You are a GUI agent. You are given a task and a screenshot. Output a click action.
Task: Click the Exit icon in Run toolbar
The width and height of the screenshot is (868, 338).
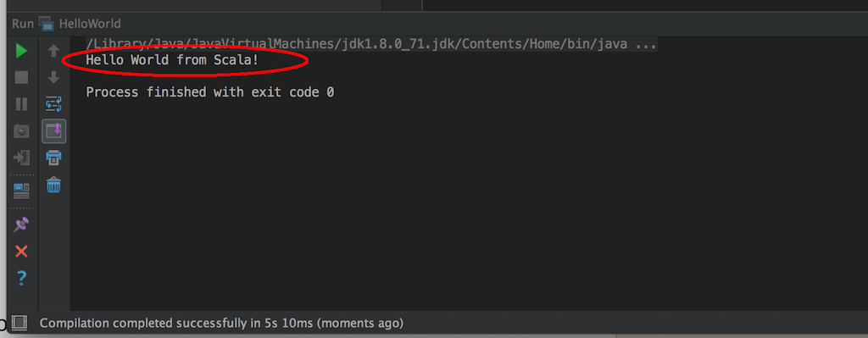[x=21, y=158]
